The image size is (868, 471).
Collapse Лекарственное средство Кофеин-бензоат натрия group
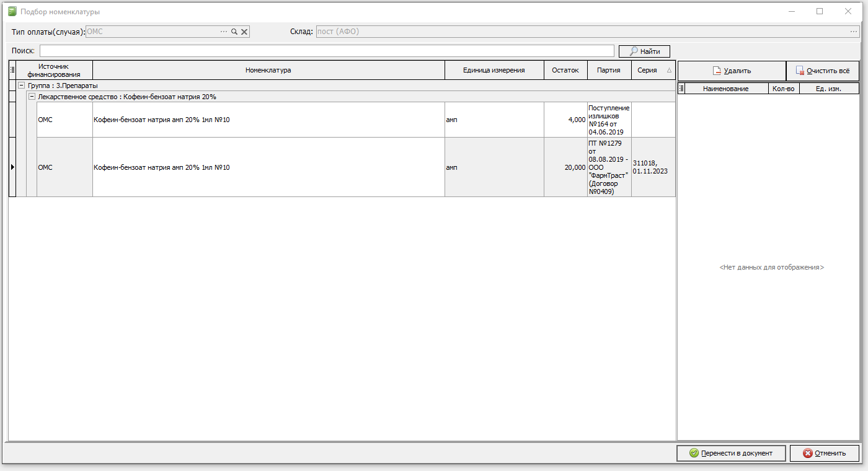[32, 97]
